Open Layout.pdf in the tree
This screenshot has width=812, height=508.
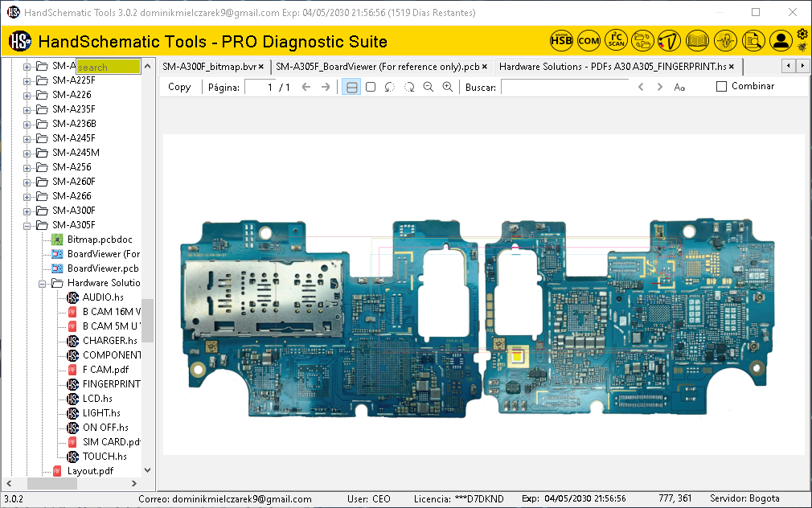click(x=90, y=471)
